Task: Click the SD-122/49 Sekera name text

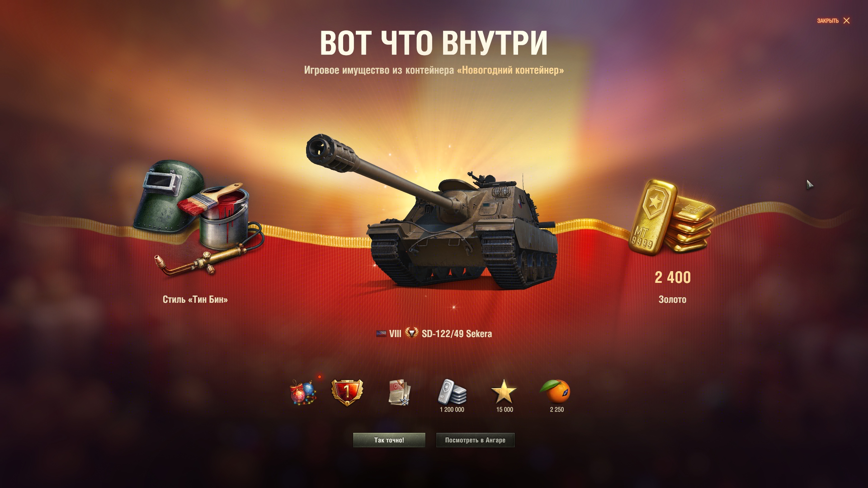Action: (x=457, y=334)
